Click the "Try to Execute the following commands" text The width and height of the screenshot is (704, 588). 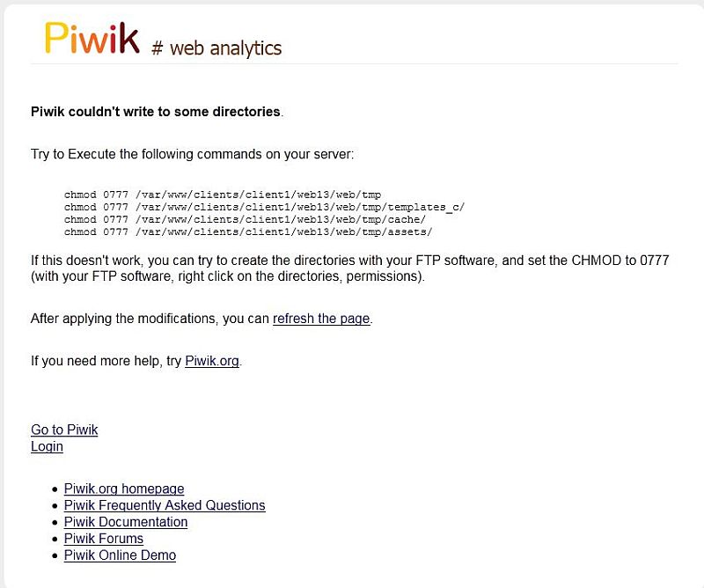[192, 155]
